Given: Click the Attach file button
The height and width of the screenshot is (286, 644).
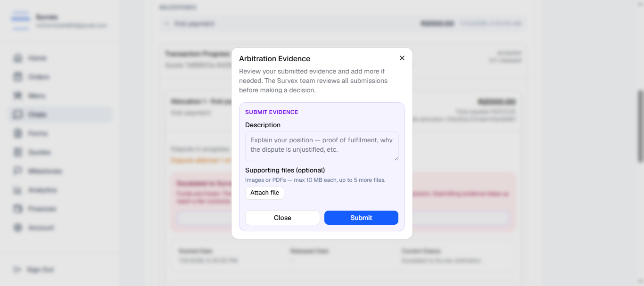Looking at the screenshot, I should point(264,193).
